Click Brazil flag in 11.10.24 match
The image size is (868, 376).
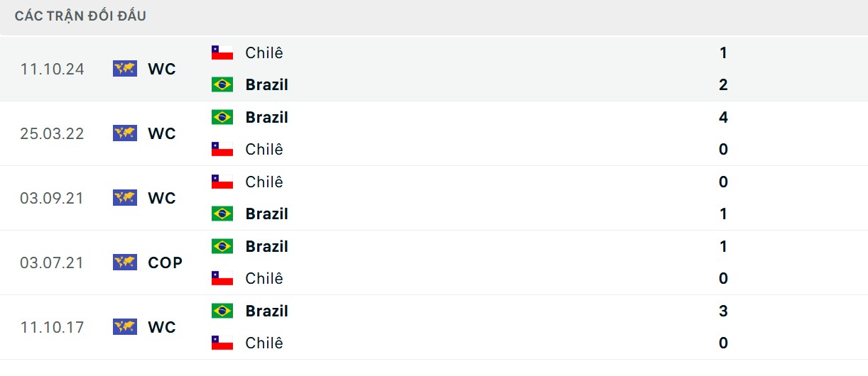click(222, 84)
